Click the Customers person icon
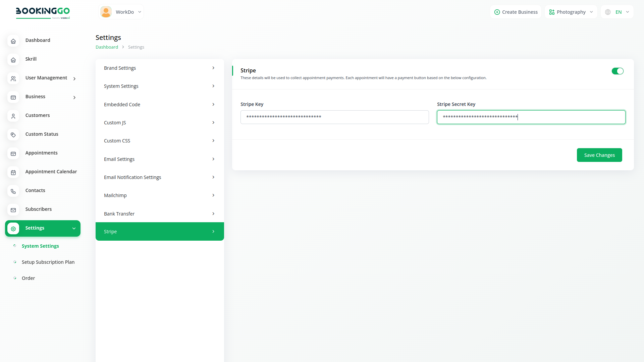Image resolution: width=644 pixels, height=362 pixels. (x=13, y=116)
